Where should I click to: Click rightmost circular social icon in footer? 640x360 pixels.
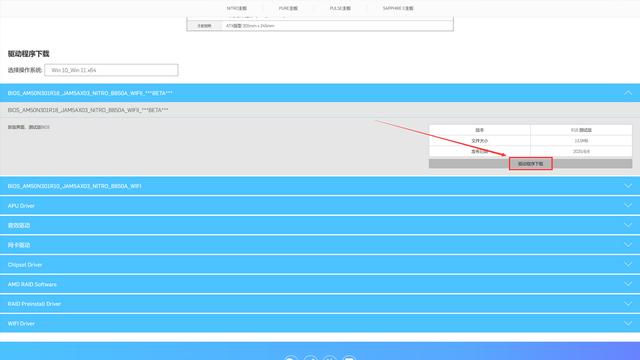point(349,358)
